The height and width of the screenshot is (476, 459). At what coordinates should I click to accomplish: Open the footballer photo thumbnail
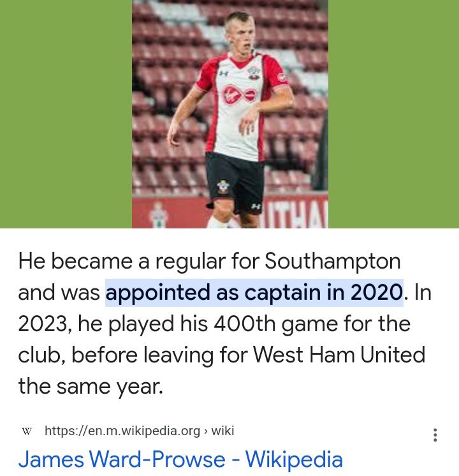click(229, 114)
